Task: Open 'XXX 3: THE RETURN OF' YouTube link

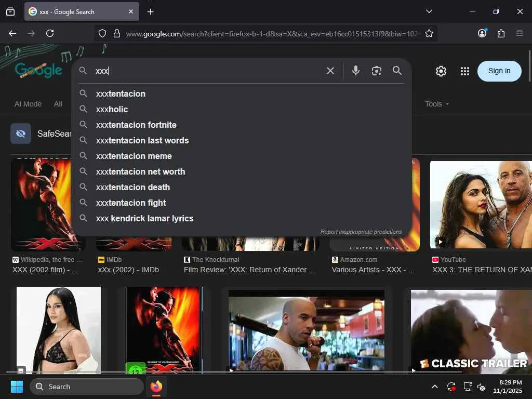Action: pyautogui.click(x=482, y=270)
